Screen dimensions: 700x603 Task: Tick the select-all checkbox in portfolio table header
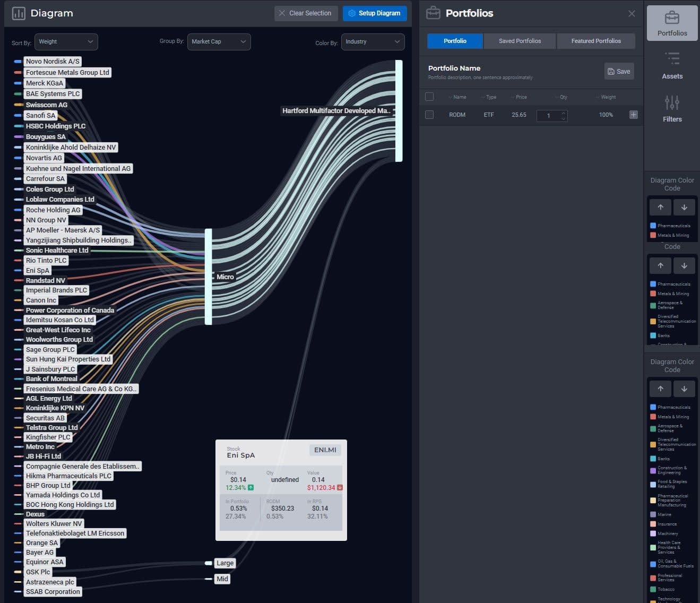[429, 97]
